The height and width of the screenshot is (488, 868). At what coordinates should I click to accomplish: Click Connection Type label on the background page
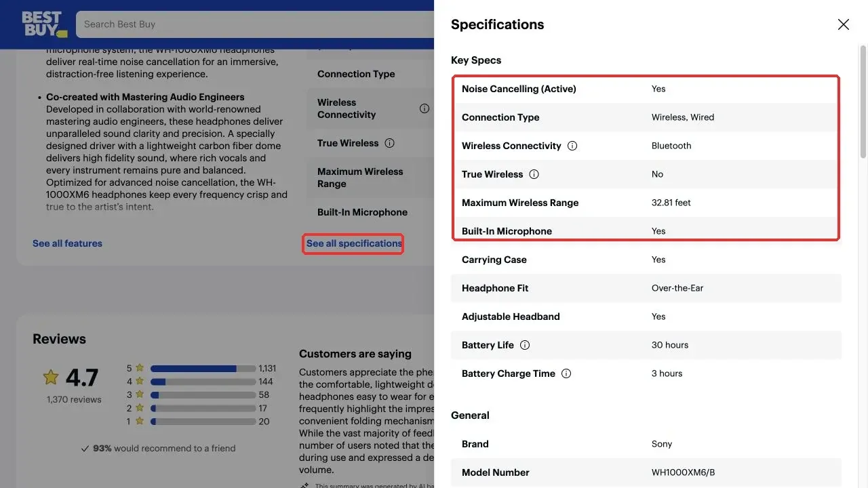pos(356,74)
